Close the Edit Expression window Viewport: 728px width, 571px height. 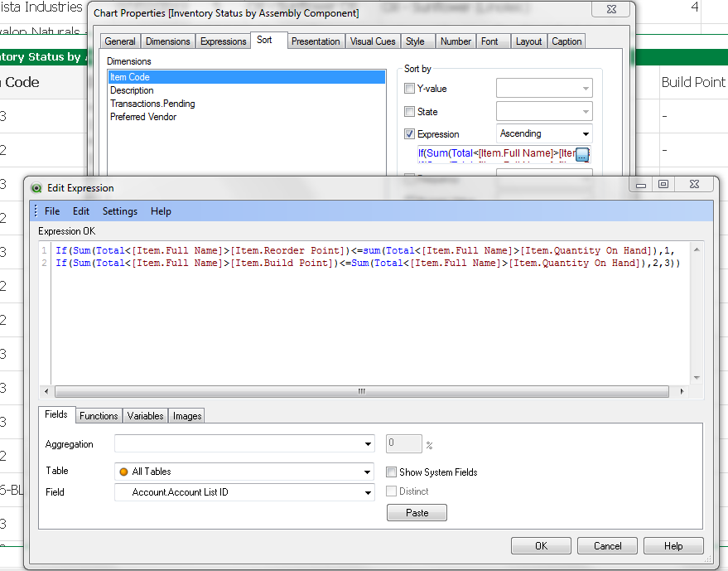point(694,185)
